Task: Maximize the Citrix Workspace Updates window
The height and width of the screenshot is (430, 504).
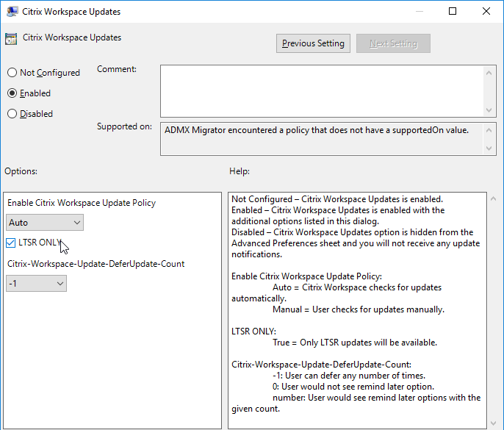Action: [x=453, y=11]
